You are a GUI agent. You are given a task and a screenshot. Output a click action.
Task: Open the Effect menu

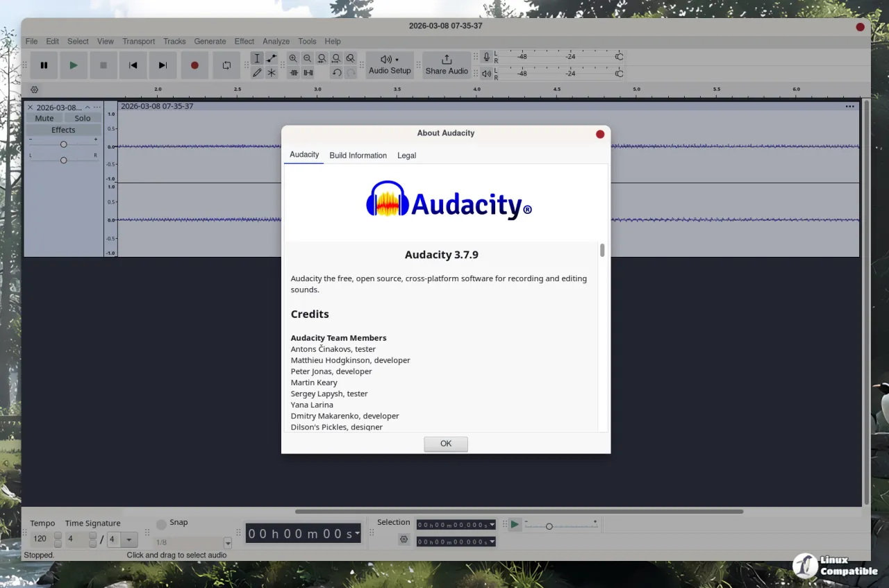coord(244,42)
